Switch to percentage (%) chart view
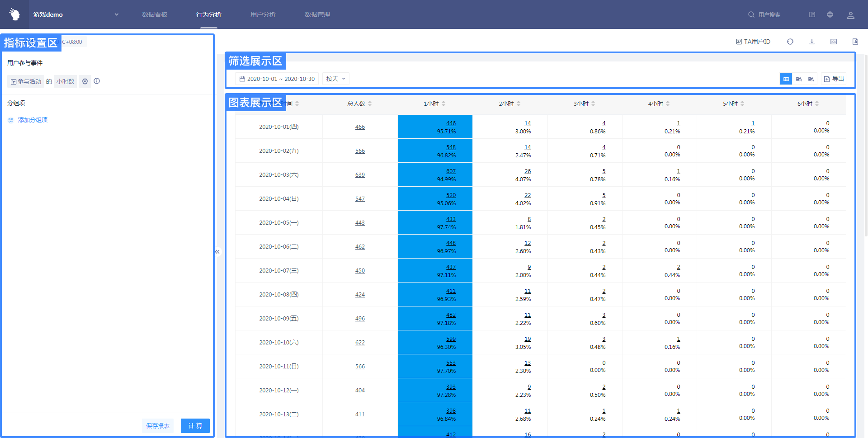This screenshot has width=868, height=438. pyautogui.click(x=811, y=79)
